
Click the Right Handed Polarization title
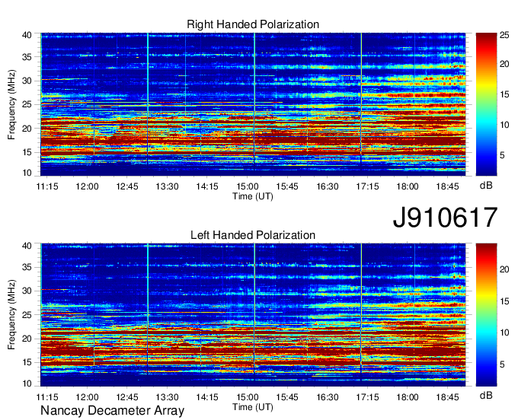[x=253, y=24]
